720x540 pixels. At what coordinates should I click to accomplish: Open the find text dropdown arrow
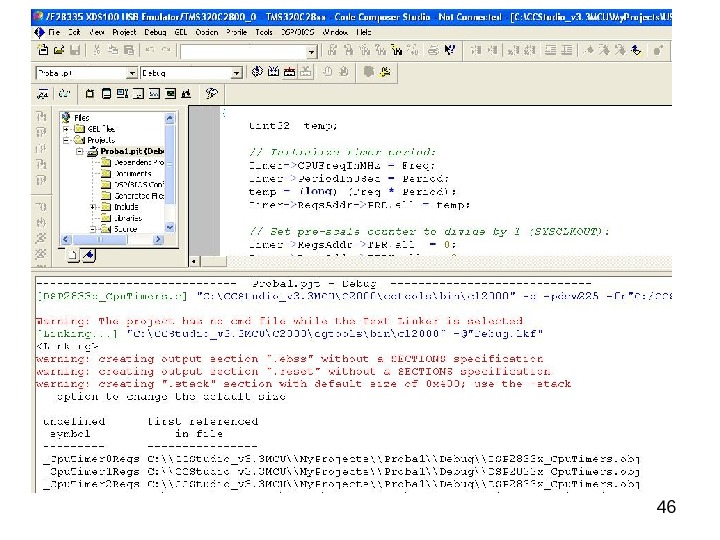(x=312, y=52)
